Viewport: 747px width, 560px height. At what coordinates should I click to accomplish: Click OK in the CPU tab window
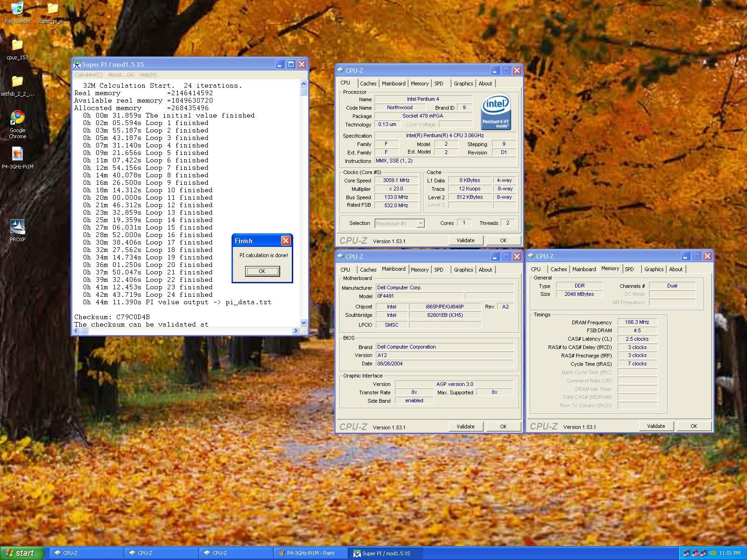[503, 240]
